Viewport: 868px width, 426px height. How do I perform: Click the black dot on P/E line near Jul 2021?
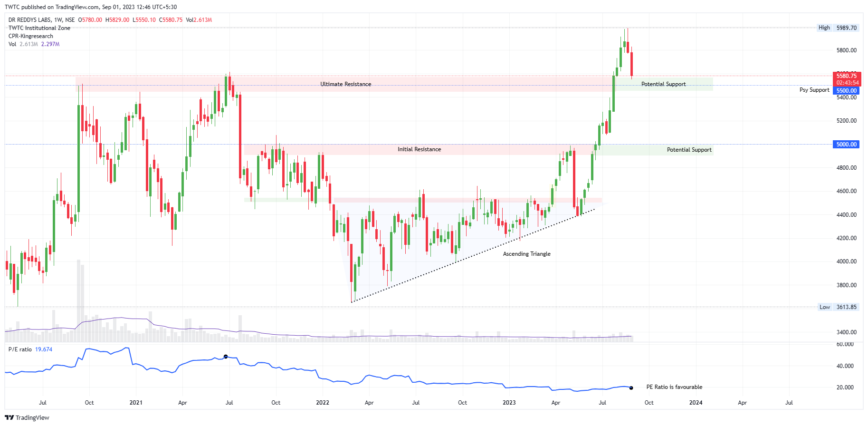point(226,357)
